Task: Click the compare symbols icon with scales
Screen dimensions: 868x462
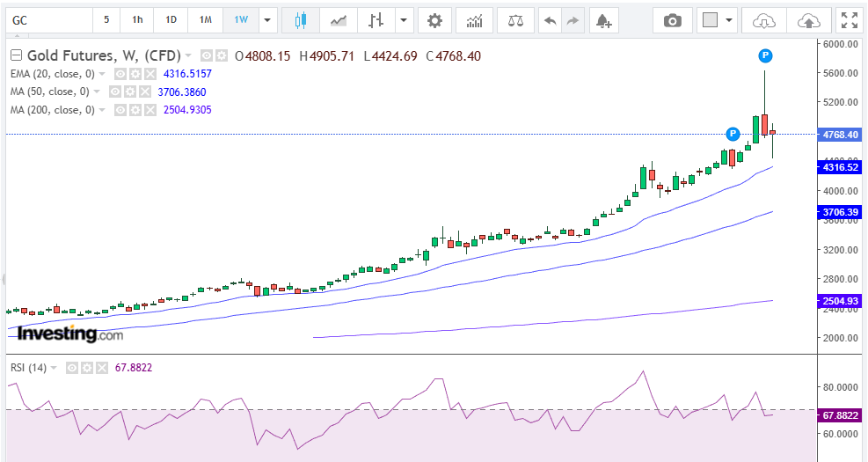Action: (x=515, y=20)
